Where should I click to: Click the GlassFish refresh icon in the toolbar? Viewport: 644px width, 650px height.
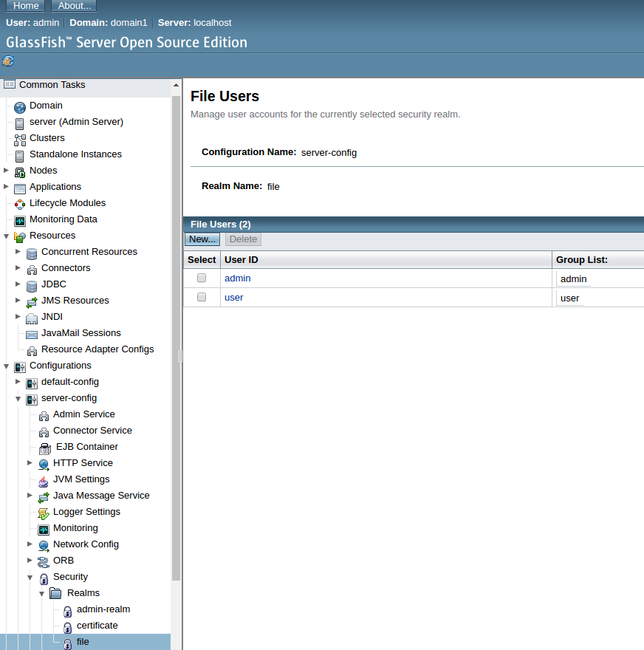[8, 61]
